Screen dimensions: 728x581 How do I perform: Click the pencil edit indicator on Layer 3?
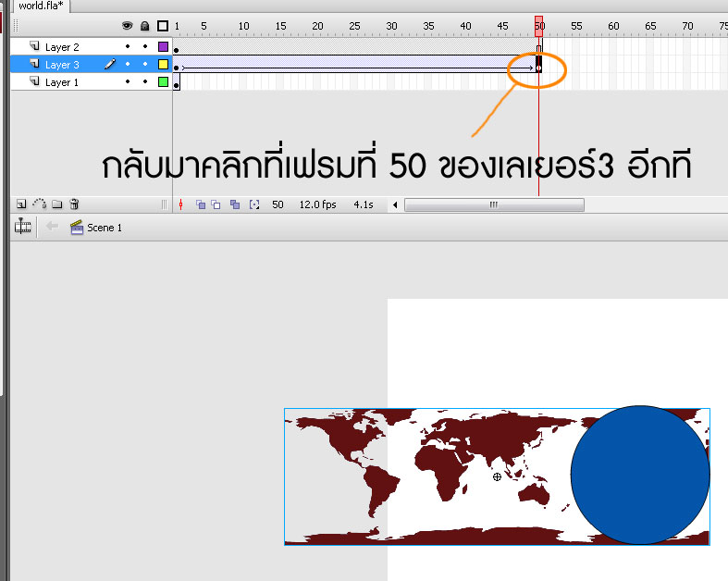click(x=110, y=64)
